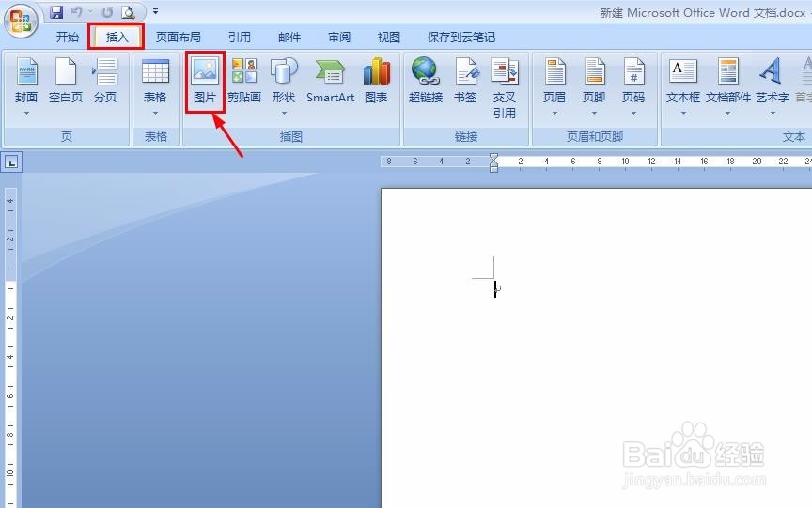Insert a cover page with 封面

26,80
